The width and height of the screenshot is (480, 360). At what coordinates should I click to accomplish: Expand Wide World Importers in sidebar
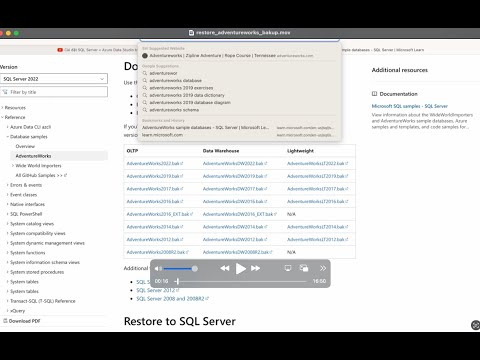tap(38, 166)
